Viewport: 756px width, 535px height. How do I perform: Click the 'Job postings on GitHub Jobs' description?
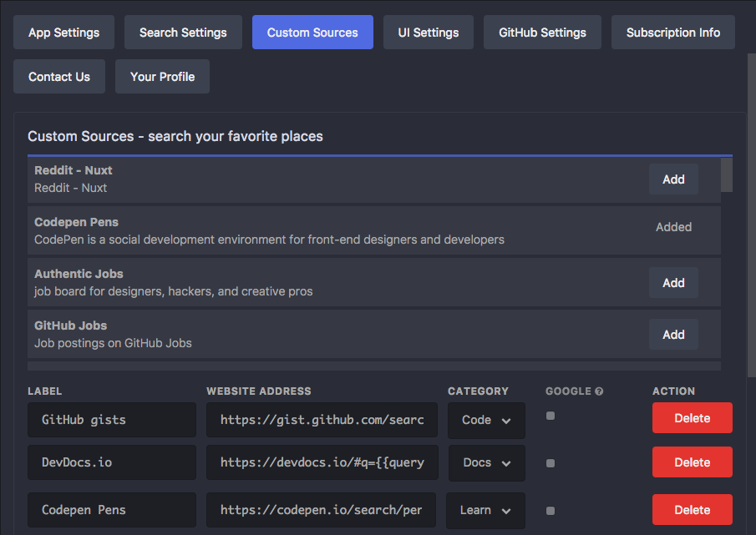113,343
